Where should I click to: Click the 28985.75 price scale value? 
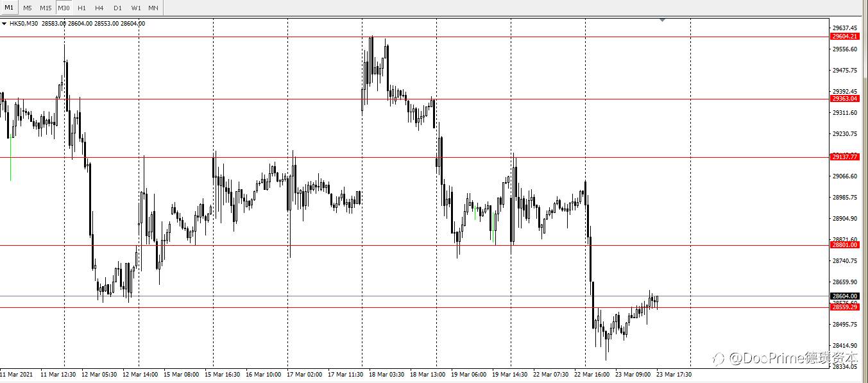[845, 198]
